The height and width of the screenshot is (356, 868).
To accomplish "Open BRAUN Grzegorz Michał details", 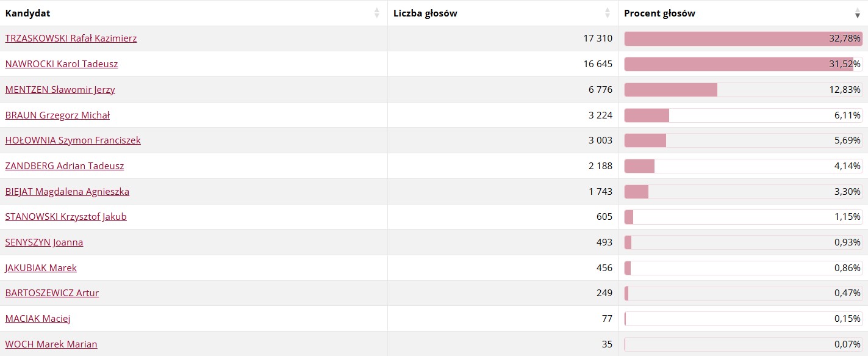I will coord(57,115).
